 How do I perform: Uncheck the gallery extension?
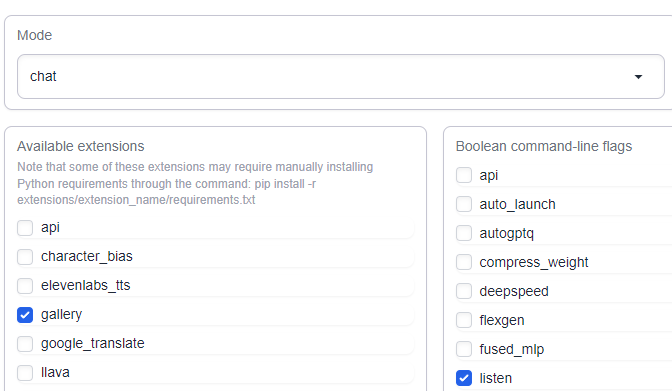[25, 315]
